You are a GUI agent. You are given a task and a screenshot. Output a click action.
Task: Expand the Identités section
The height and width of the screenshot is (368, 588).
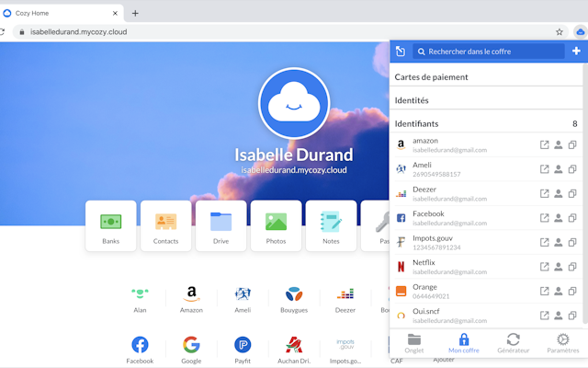click(x=412, y=100)
